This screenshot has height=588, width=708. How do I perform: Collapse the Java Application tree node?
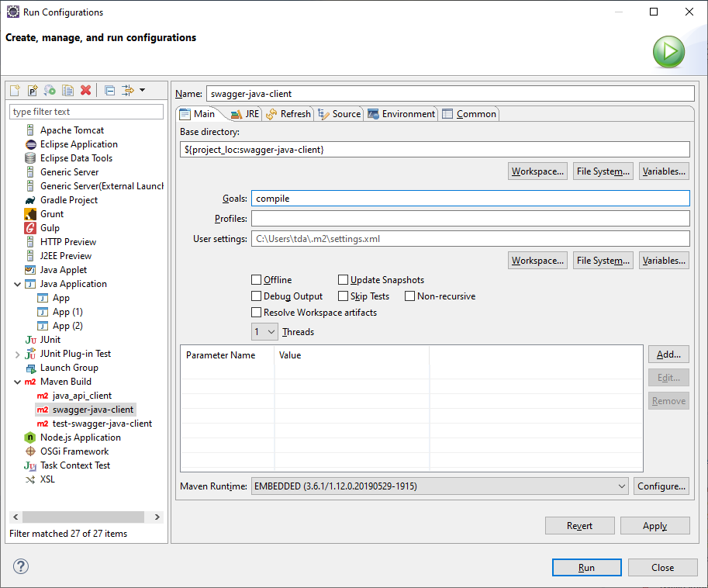click(x=18, y=284)
